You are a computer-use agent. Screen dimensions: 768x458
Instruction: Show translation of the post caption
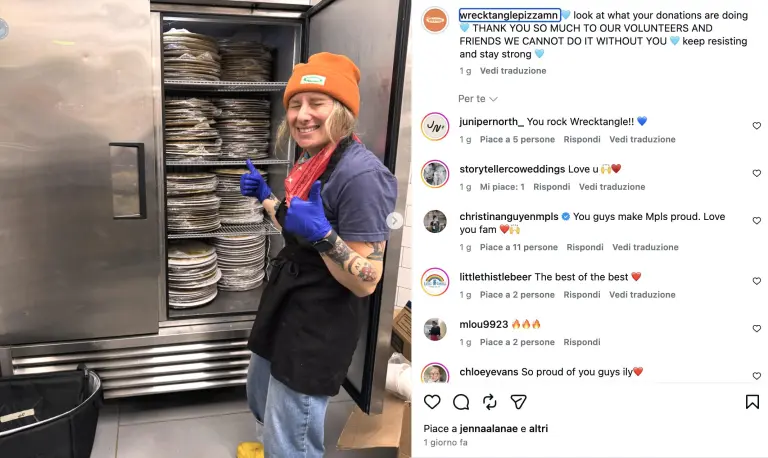pyautogui.click(x=513, y=71)
